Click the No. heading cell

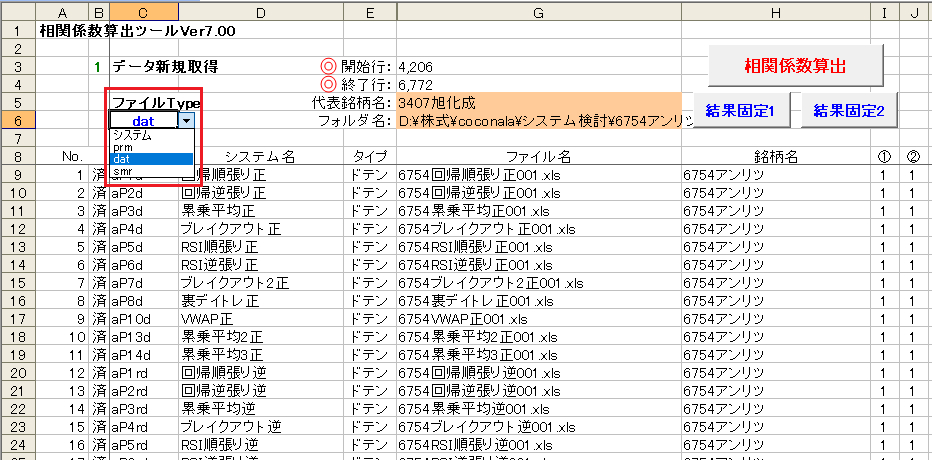pos(62,157)
